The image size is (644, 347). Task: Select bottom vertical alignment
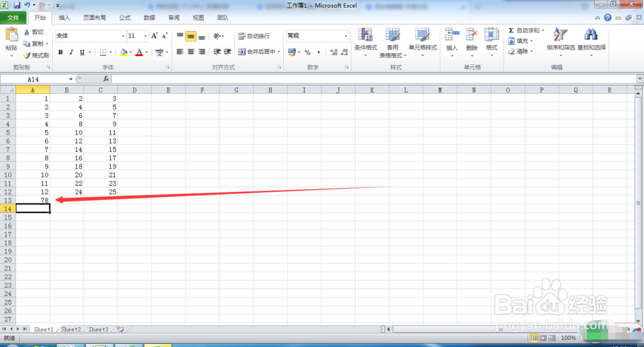[202, 36]
